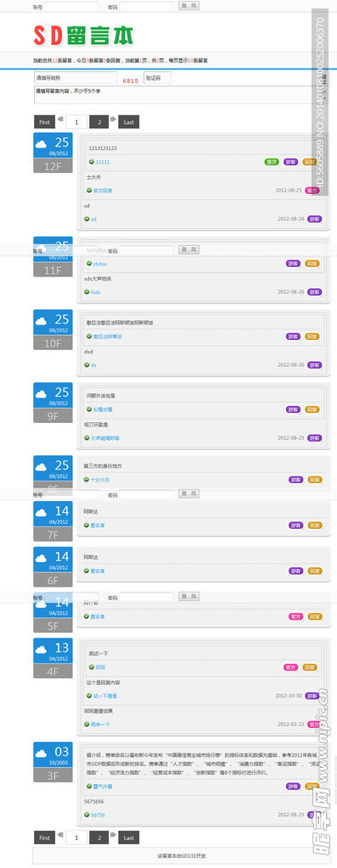
Task: Click the green check icon beside 官方回复
Action: click(88, 190)
